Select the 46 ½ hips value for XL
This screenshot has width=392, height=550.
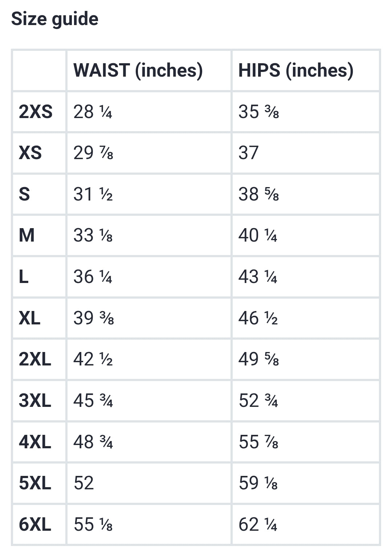click(x=258, y=318)
